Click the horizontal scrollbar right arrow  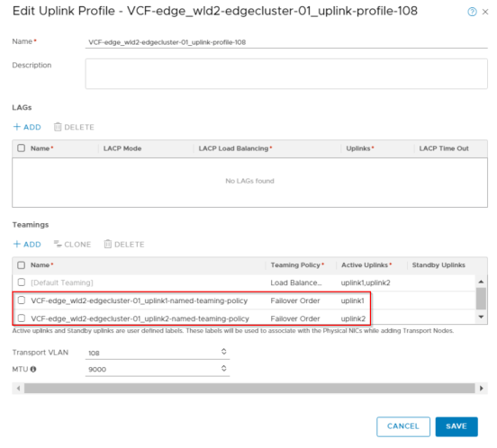[482, 388]
